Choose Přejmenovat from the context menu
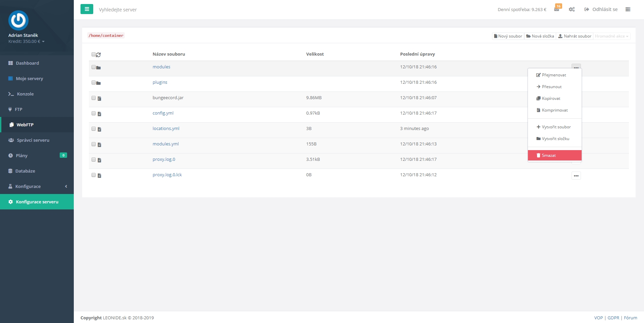 click(554, 75)
